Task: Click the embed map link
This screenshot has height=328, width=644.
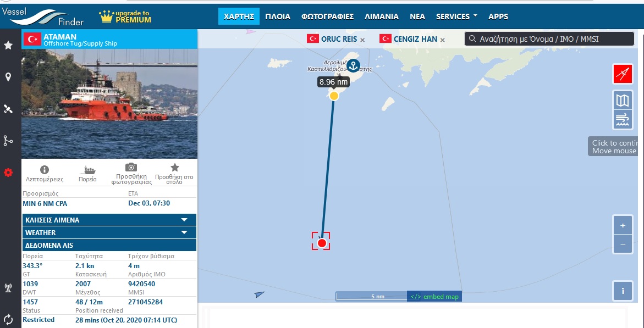Action: pos(434,296)
